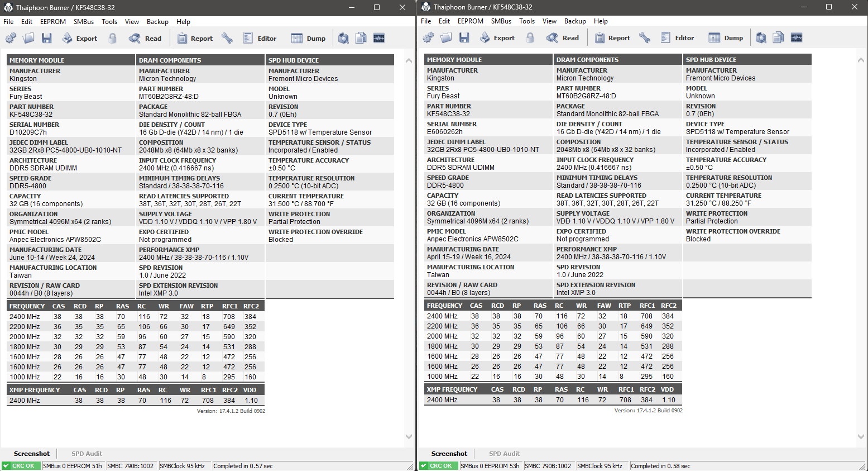Screen dimensions: 868x471
Task: Open Edit menu in EEPROM 53h window
Action: (444, 21)
